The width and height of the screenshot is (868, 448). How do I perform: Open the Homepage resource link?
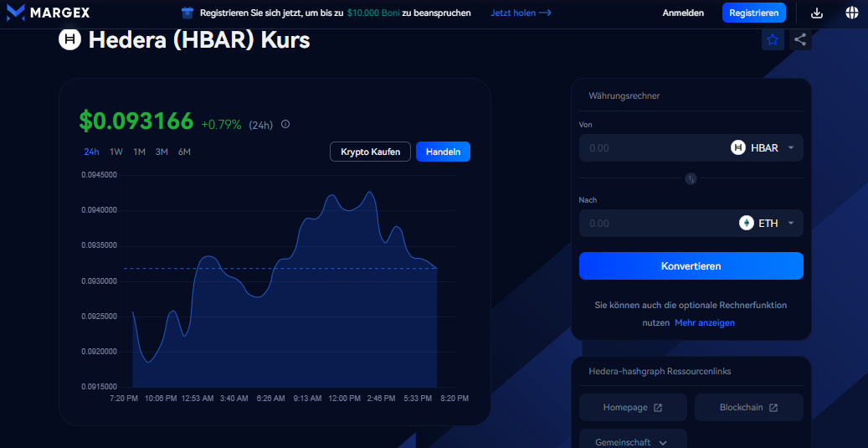coord(633,408)
